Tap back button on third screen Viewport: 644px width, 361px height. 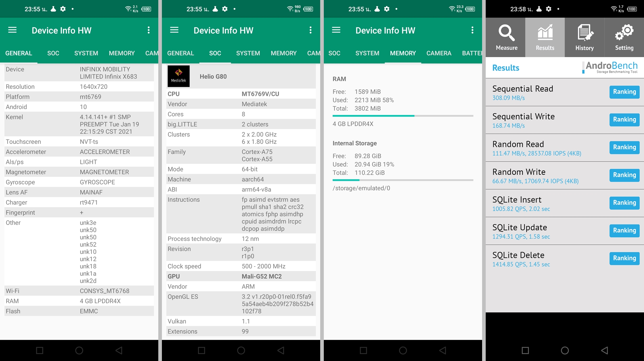[443, 350]
